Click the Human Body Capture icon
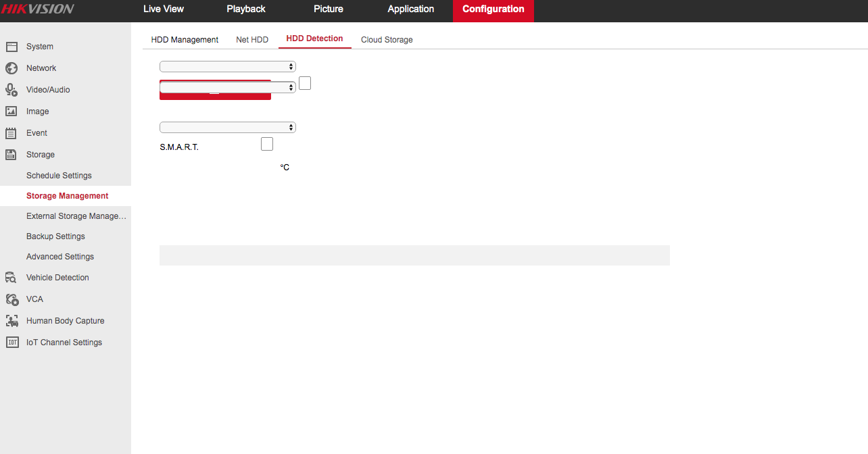Screen dimensions: 868x454 click(11, 321)
